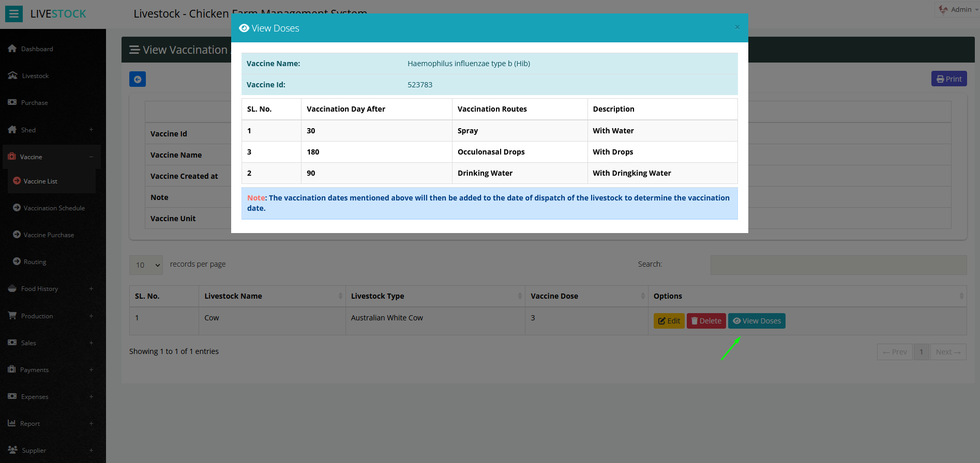Collapse the Vaccine sidebar menu
Viewport: 980px width, 463px height.
coord(91,157)
